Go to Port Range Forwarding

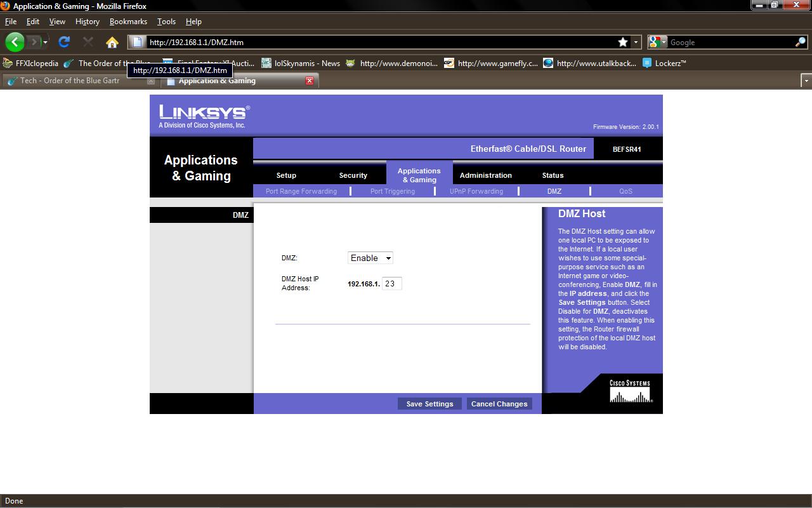point(301,191)
